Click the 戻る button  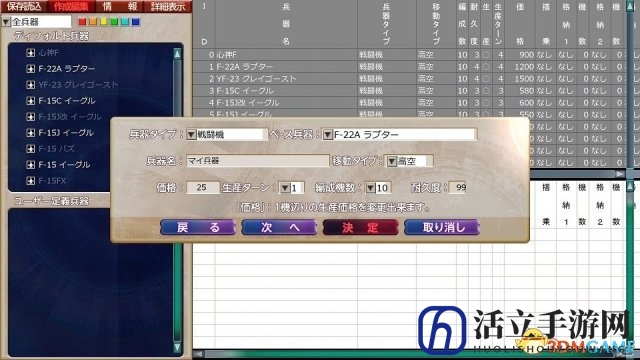click(x=198, y=227)
